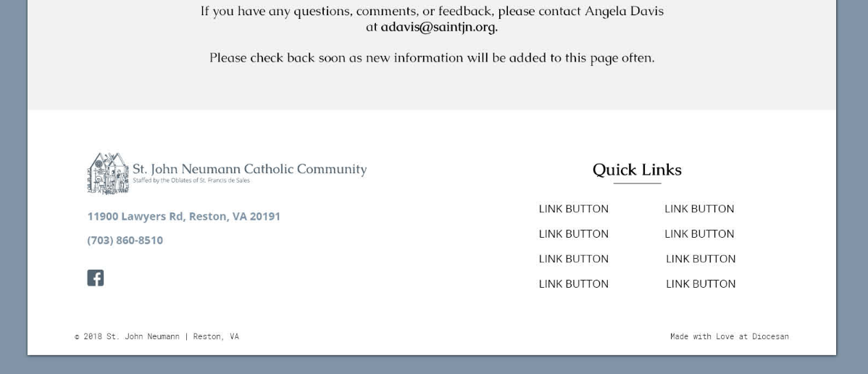Click the St. John Neumann Catholic Community title
868x374 pixels.
(x=249, y=169)
